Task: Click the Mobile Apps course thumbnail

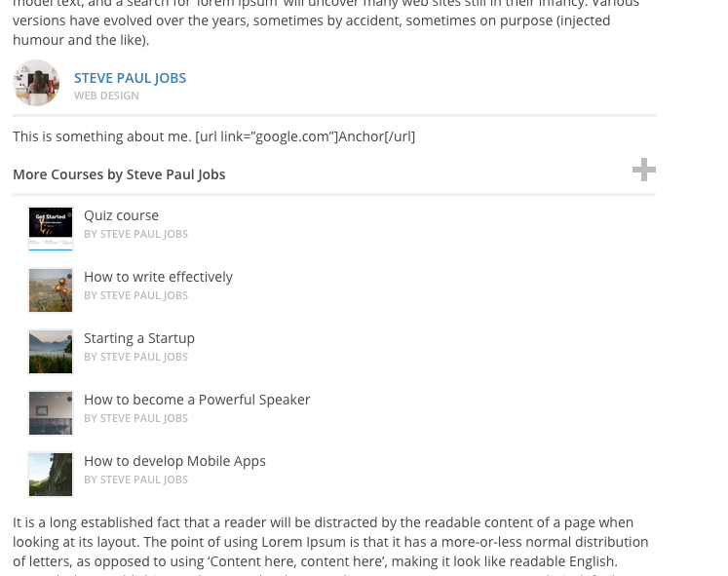Action: pyautogui.click(x=51, y=475)
